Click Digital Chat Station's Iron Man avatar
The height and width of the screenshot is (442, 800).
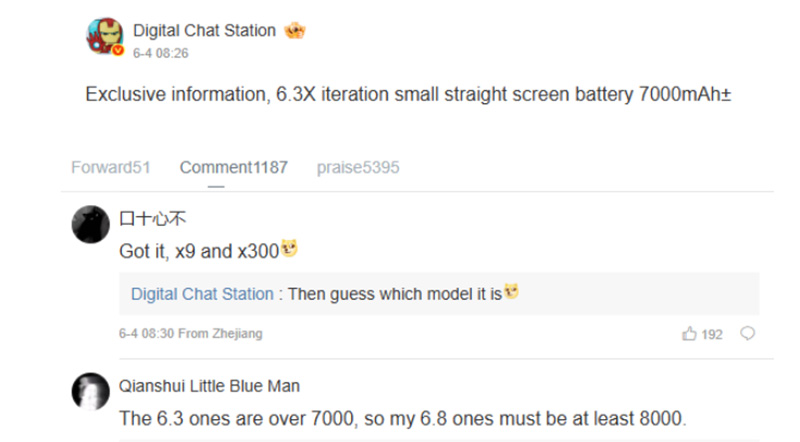[104, 38]
